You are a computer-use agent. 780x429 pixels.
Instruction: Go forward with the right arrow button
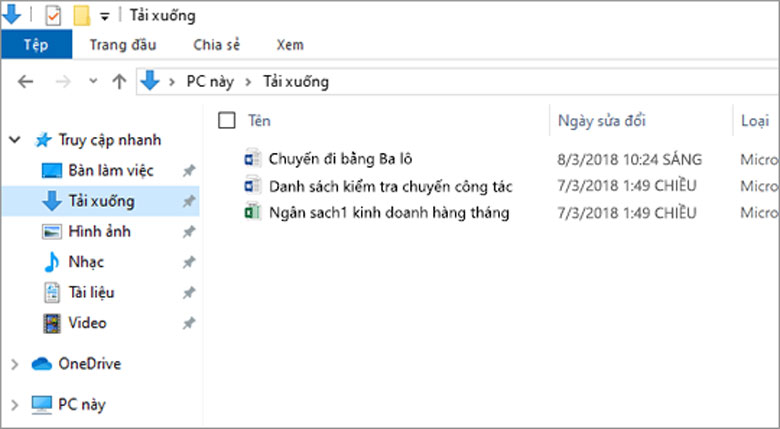point(63,81)
